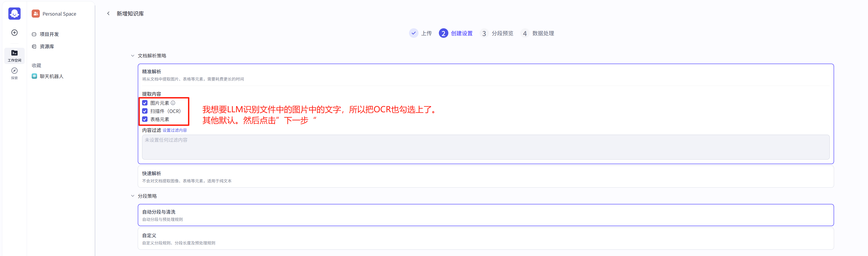This screenshot has height=256, width=868.
Task: Click the plus create icon in sidebar
Action: 14,33
